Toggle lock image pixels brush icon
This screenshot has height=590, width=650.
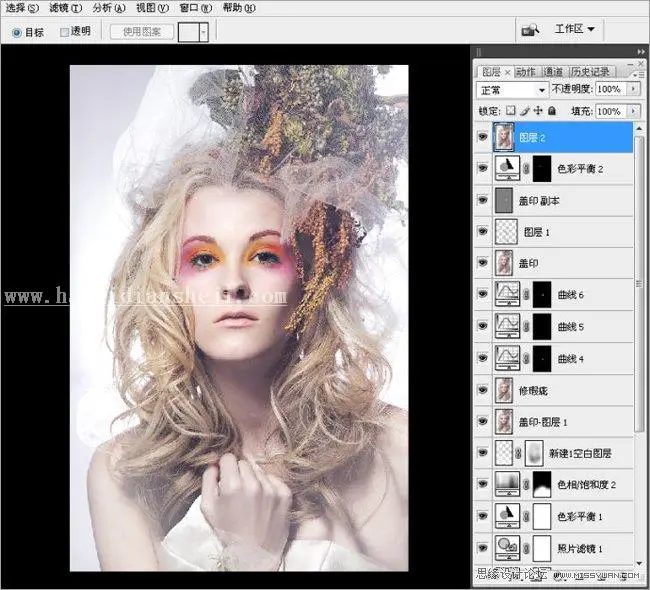pyautogui.click(x=525, y=111)
